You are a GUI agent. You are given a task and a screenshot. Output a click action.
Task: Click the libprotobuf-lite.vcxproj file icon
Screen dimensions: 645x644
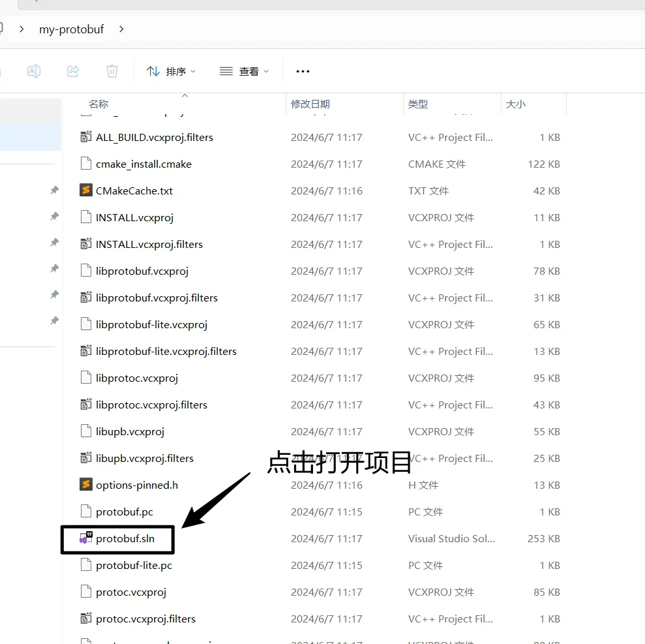click(86, 324)
